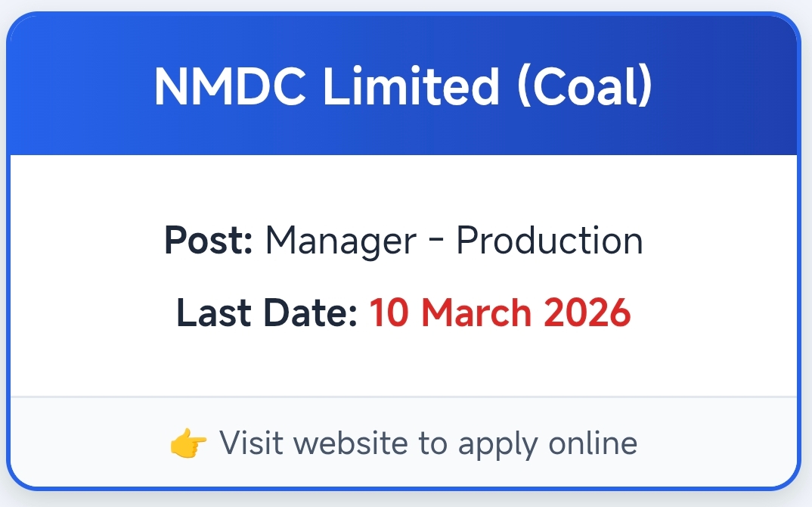Viewport: 812px width, 507px height.
Task: Click the number "10" in the last date
Action: [x=389, y=313]
